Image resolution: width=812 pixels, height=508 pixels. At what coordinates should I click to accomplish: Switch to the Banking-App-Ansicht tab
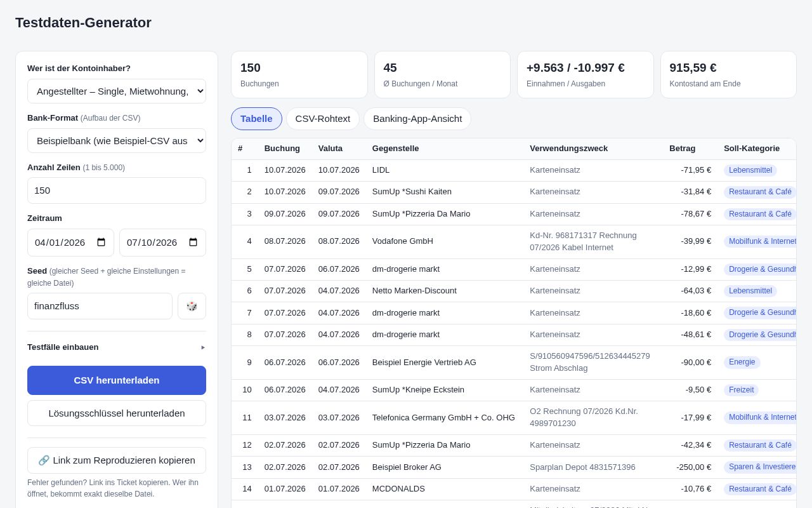click(x=417, y=119)
